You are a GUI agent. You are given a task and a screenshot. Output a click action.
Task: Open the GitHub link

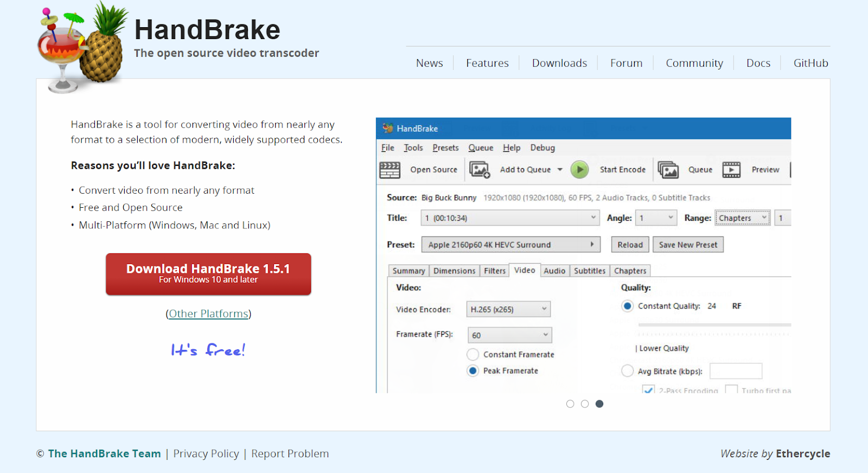pyautogui.click(x=810, y=63)
